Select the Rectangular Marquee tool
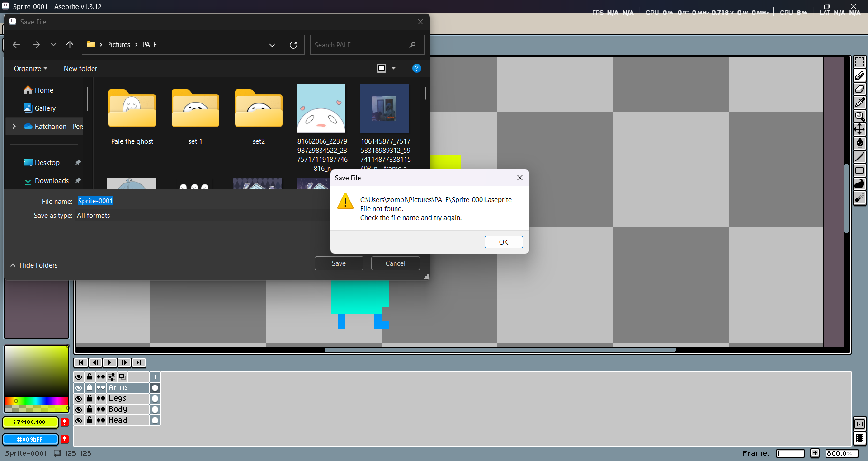 click(860, 62)
